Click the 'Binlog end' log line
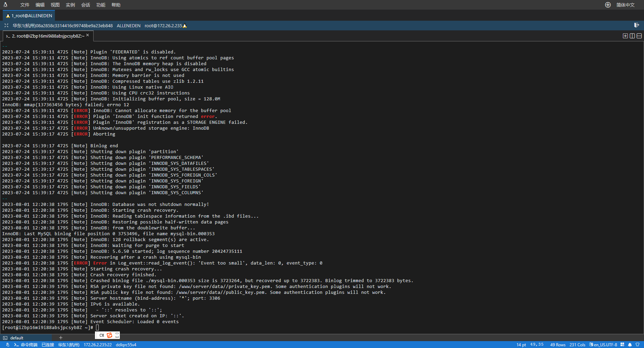The image size is (644, 348). [x=60, y=146]
